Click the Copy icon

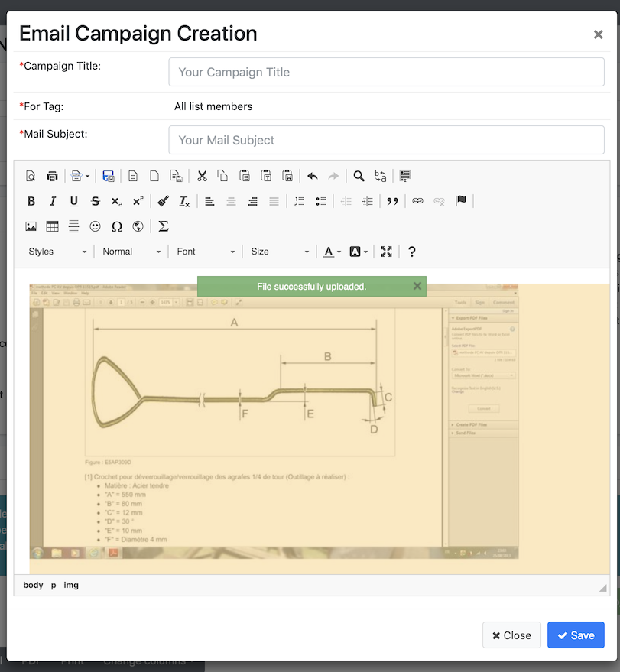(x=222, y=176)
